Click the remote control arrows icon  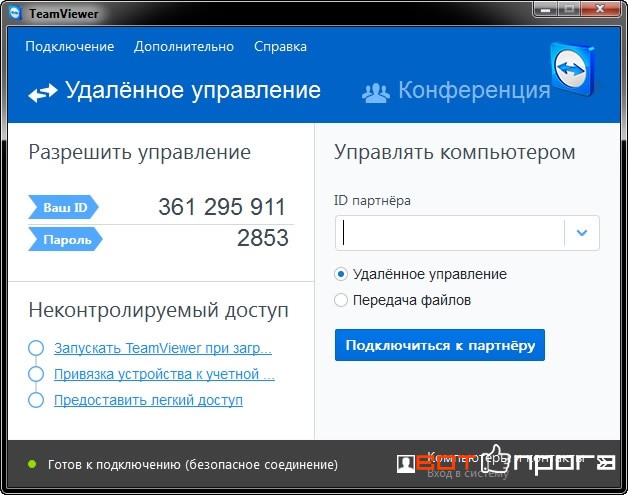coord(43,93)
